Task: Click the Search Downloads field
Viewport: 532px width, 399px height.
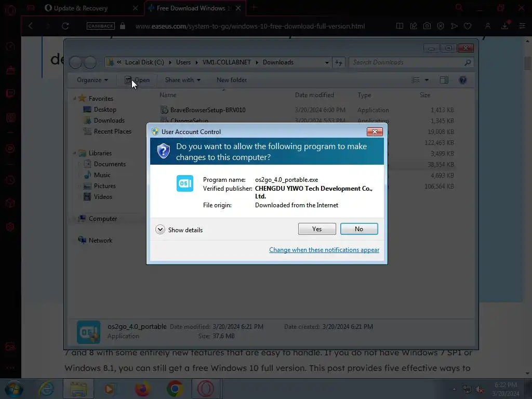Action: (x=411, y=62)
